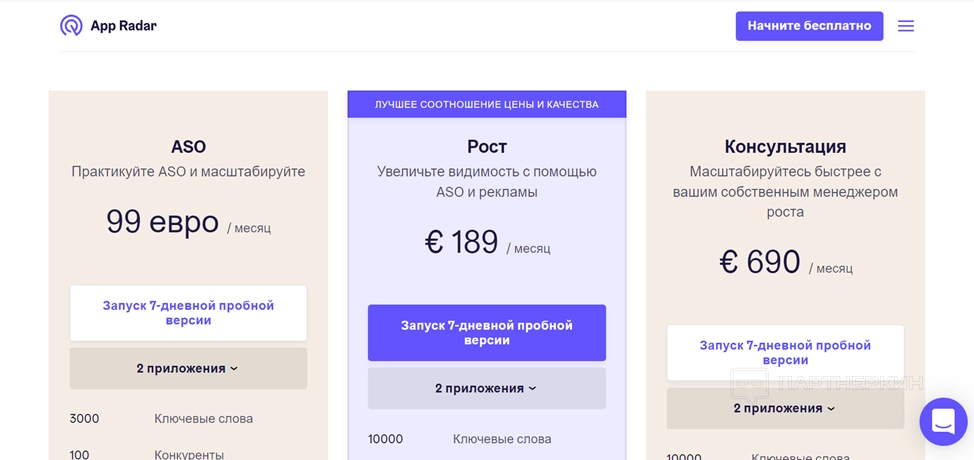Click the App Radar logo icon
974x460 pixels.
click(71, 26)
